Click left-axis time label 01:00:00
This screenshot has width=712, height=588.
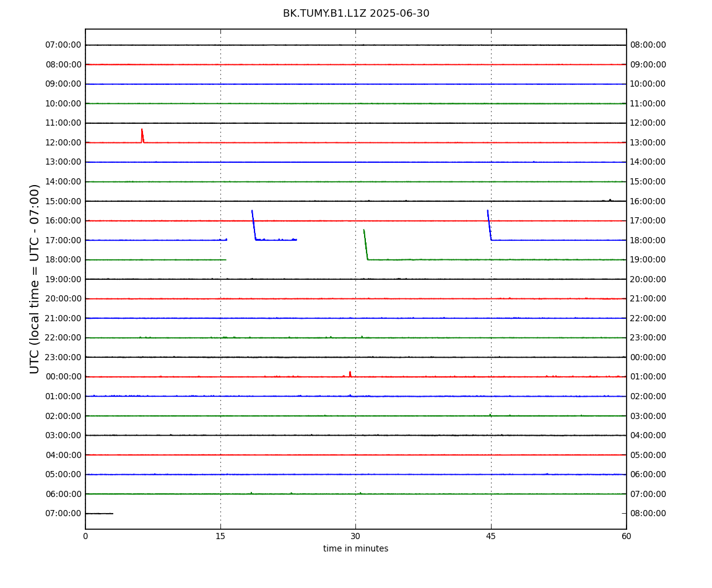[x=64, y=396]
